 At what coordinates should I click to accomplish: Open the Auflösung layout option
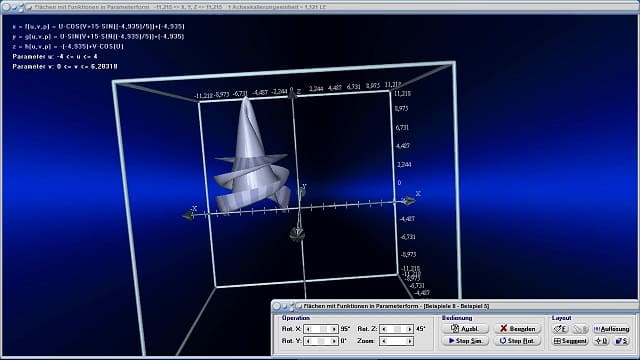(x=611, y=329)
